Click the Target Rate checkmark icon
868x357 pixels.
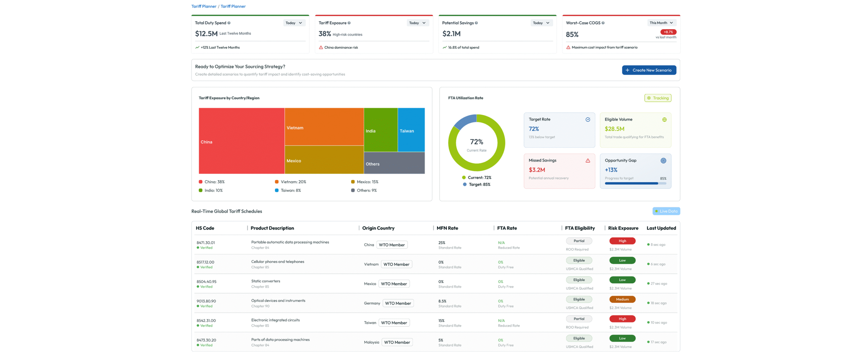pyautogui.click(x=588, y=119)
